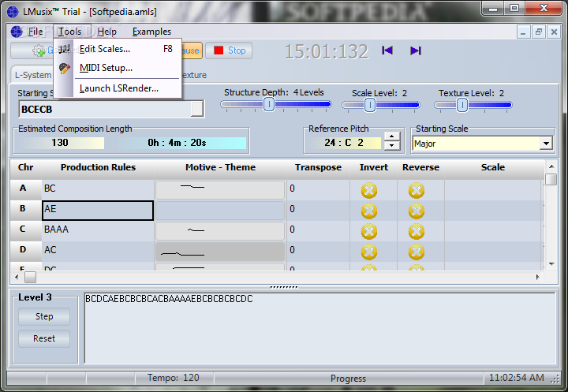Jump to start with rewind icon
This screenshot has width=568, height=392.
[387, 50]
